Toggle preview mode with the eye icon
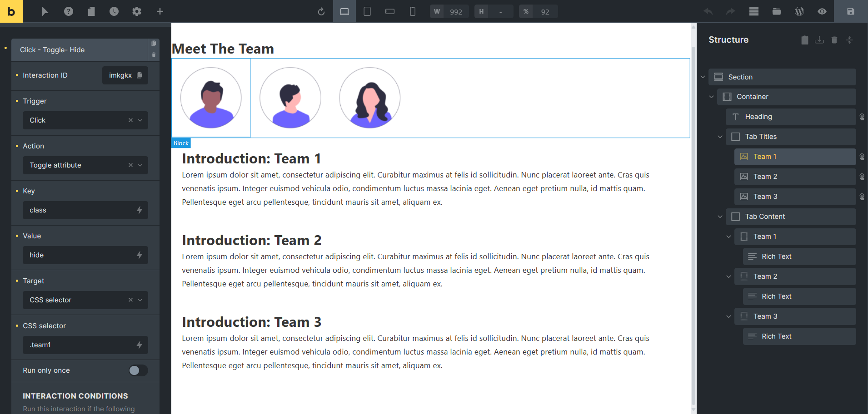 (822, 11)
